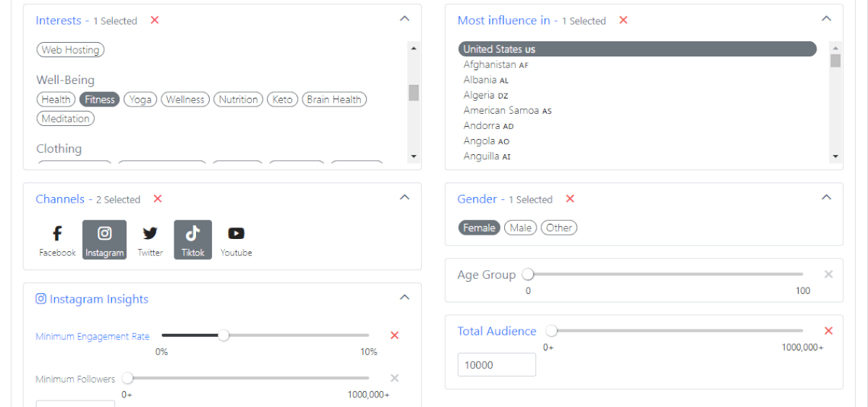Click the Total Audience slider handle
This screenshot has height=407, width=868.
tap(552, 331)
